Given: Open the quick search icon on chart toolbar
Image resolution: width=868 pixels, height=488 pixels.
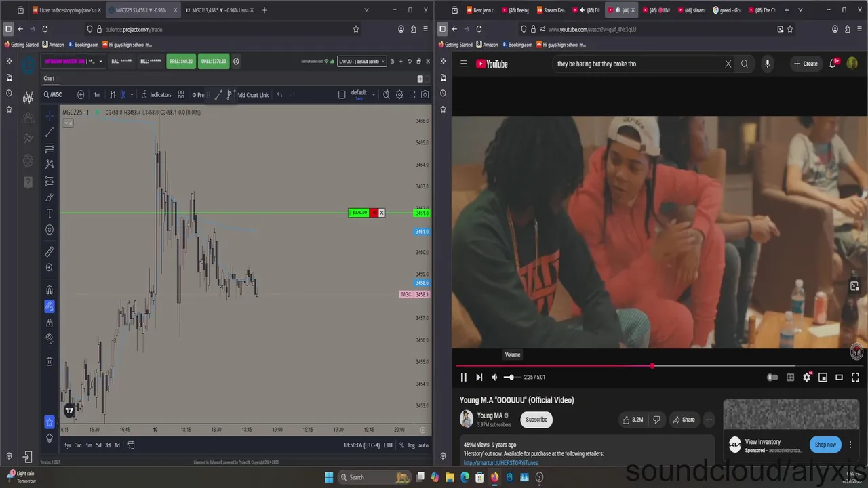Looking at the screenshot, I should tap(387, 94).
